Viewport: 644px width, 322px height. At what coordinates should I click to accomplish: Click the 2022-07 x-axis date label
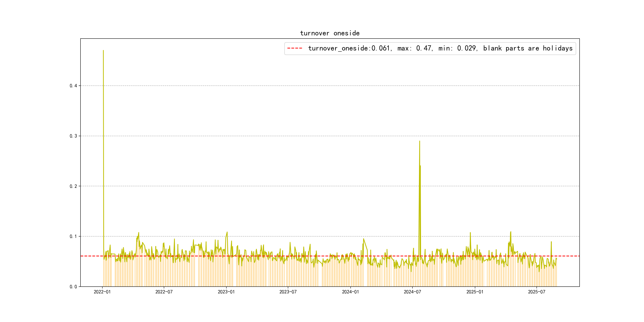point(164,292)
